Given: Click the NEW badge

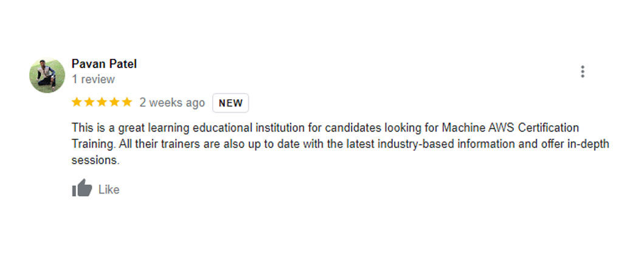Looking at the screenshot, I should [230, 103].
